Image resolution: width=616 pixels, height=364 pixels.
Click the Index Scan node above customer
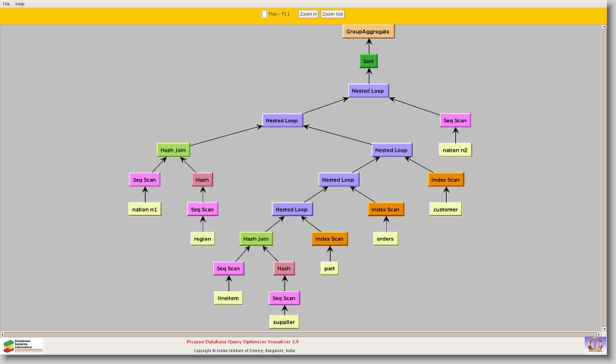click(445, 180)
